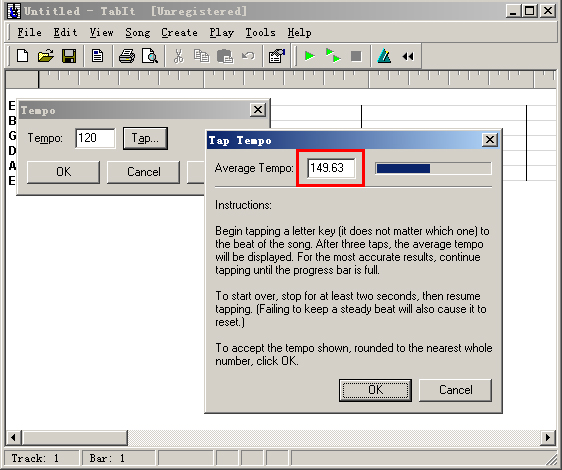Viewport: 562px width, 470px height.
Task: Click the tap progress bar
Action: pyautogui.click(x=433, y=168)
